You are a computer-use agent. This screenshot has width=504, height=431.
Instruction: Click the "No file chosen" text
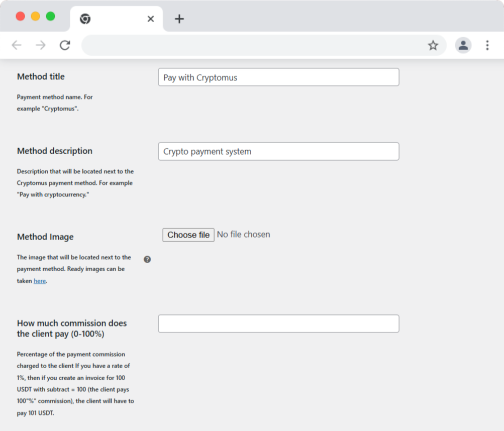(244, 235)
